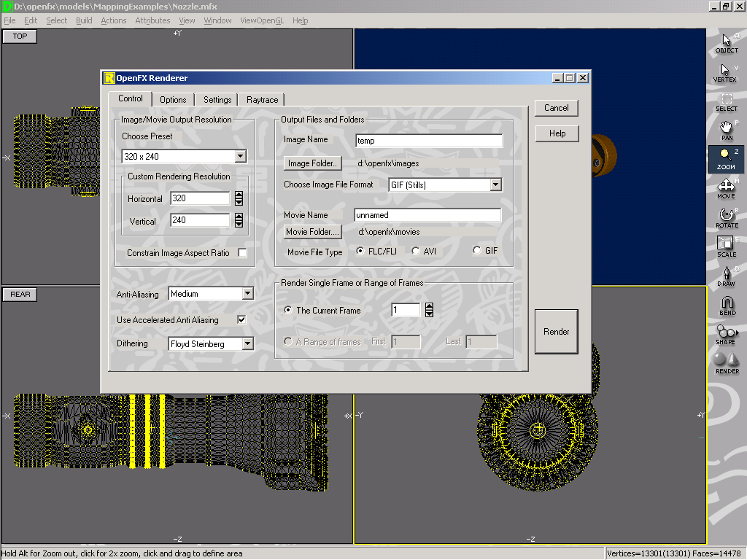Select AVI movie file type
The image size is (747, 560).
click(415, 251)
